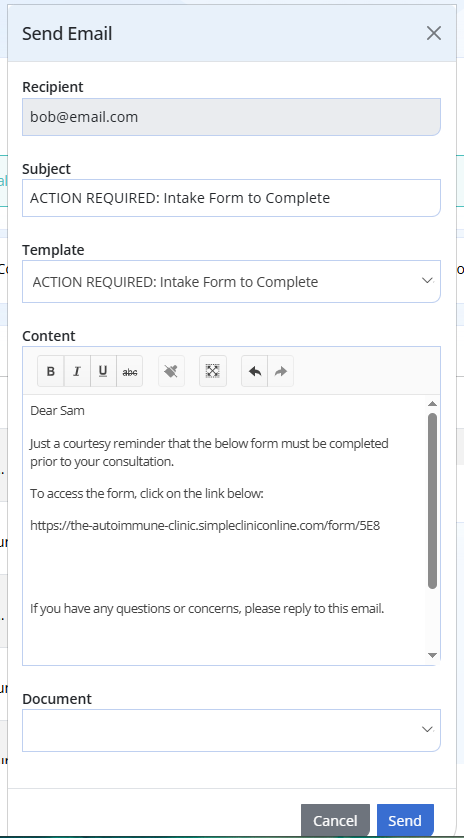Viewport: 464px width, 838px height.
Task: Click 'If you have any questions' line
Action: tap(207, 608)
